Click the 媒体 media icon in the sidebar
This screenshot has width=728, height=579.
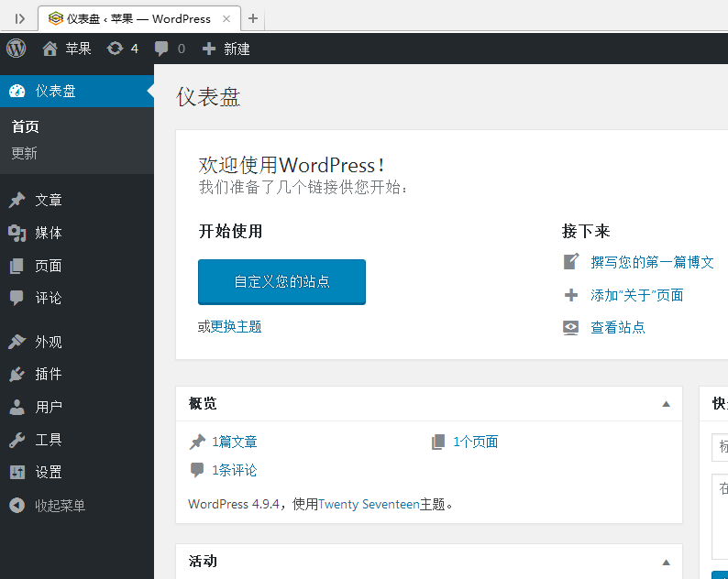point(17,233)
